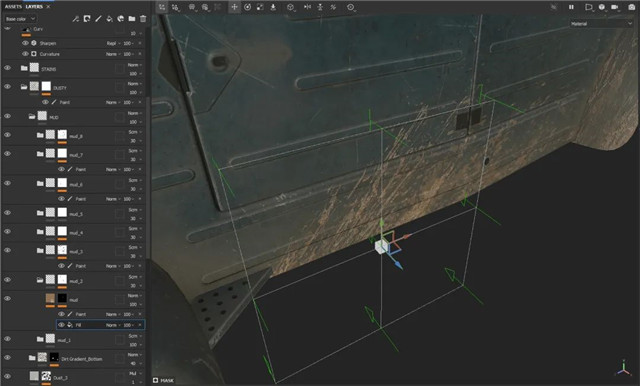Open blend mode dropdown of mud_7

[x=135, y=151]
